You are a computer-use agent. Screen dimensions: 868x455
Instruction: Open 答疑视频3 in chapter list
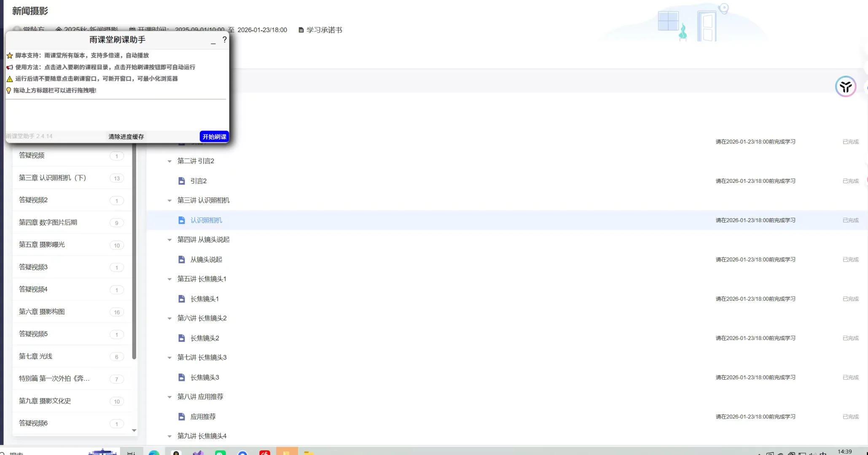pyautogui.click(x=33, y=267)
